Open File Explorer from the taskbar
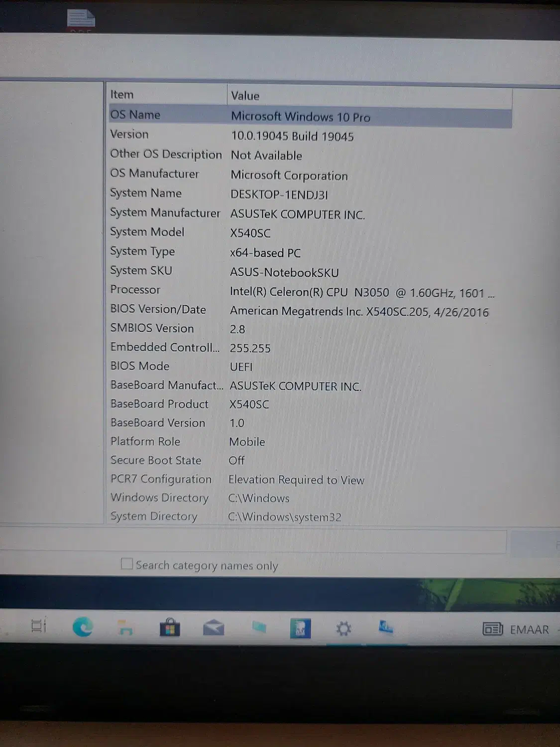This screenshot has width=560, height=747. click(x=125, y=627)
